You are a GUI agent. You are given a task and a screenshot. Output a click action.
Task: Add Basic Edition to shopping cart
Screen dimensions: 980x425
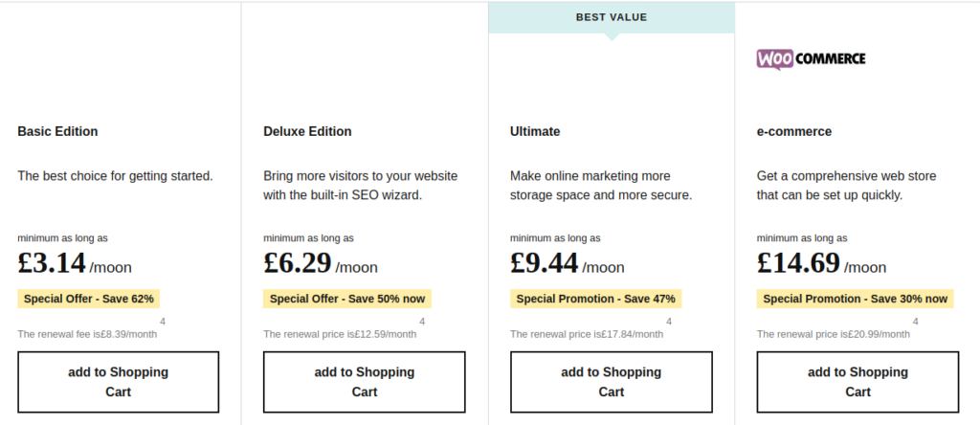pos(118,382)
